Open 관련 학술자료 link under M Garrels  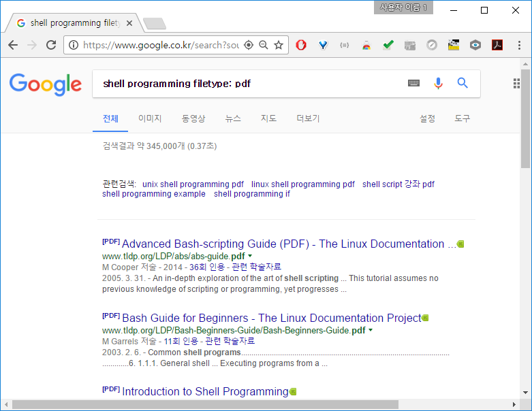(230, 341)
